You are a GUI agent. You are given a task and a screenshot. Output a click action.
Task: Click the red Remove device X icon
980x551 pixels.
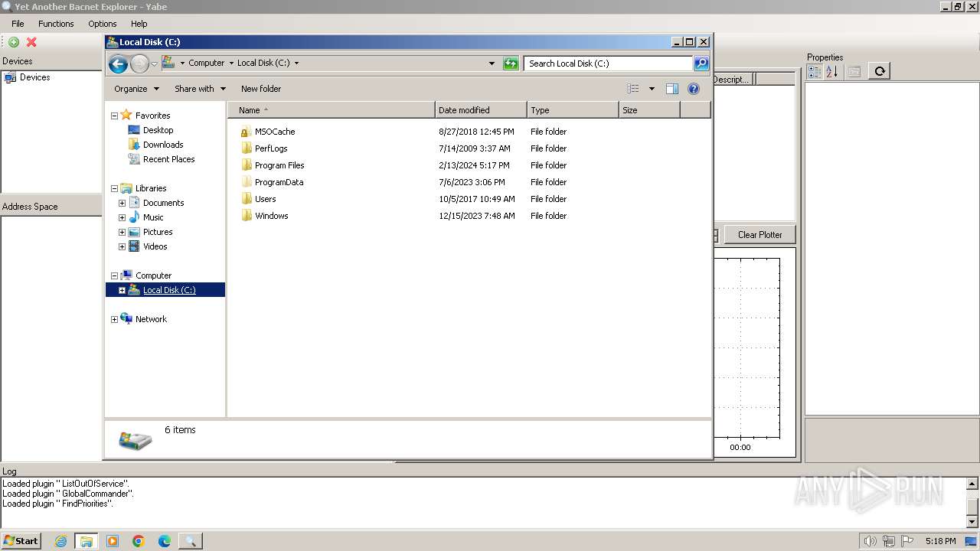pyautogui.click(x=31, y=42)
